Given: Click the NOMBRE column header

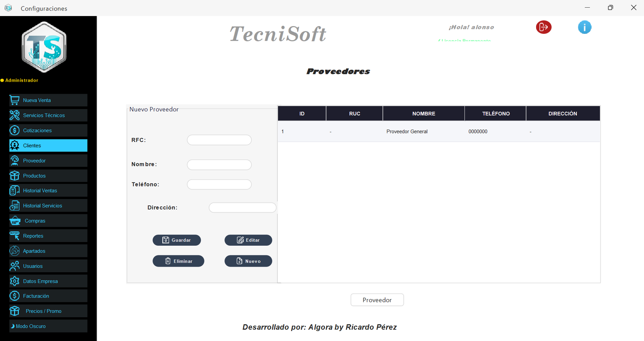Looking at the screenshot, I should (x=424, y=113).
